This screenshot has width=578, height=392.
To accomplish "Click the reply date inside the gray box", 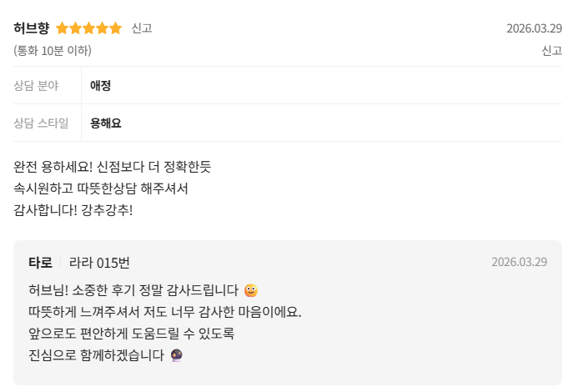I will click(x=519, y=262).
